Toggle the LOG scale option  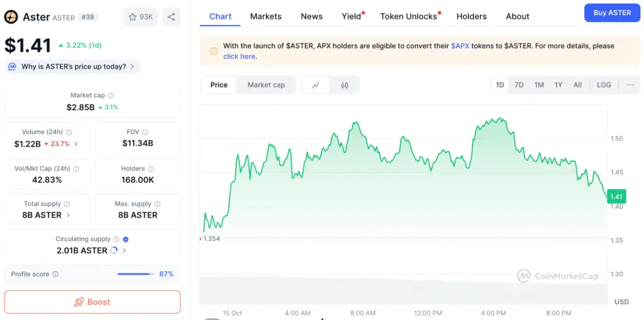point(604,85)
